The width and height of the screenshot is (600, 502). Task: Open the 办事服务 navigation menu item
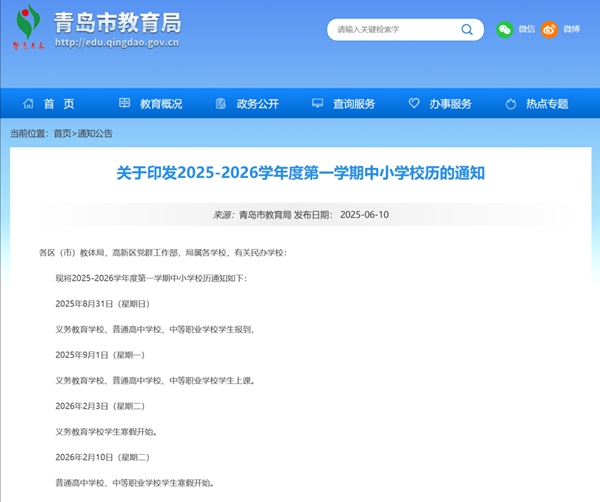tap(450, 104)
